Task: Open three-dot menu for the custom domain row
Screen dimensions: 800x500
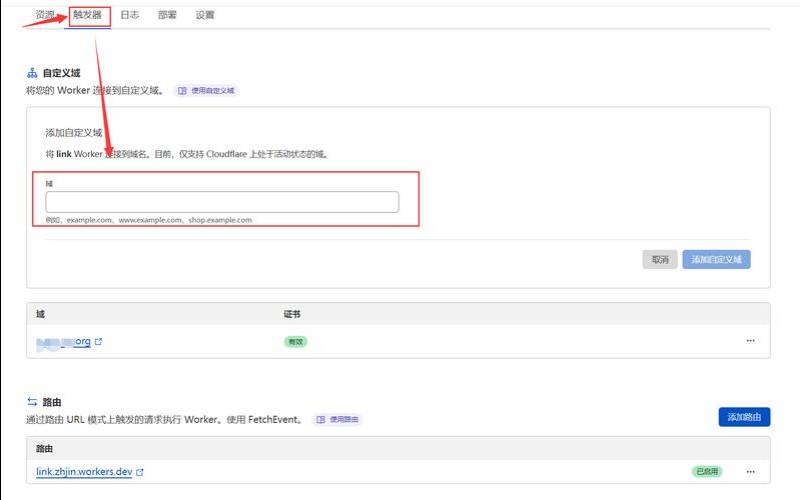Action: (x=750, y=341)
